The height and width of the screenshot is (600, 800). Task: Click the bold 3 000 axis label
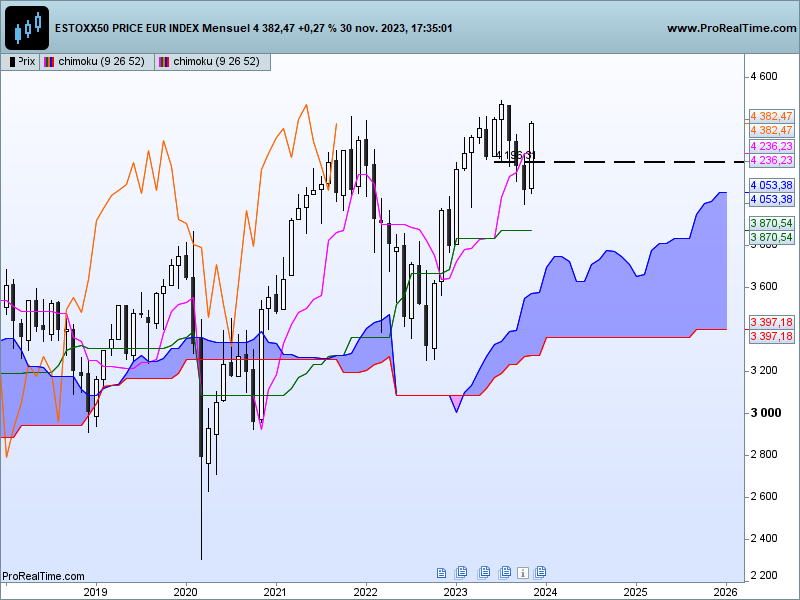(x=766, y=413)
